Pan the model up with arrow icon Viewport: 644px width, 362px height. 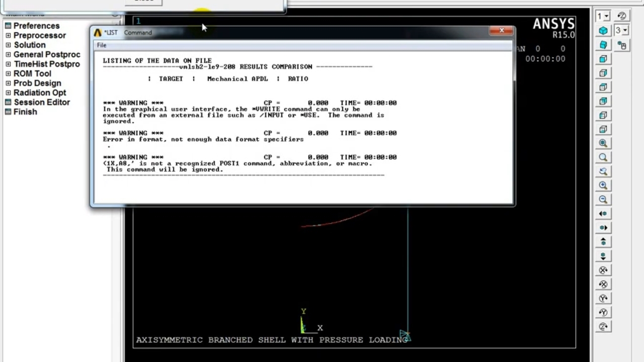[x=603, y=242]
